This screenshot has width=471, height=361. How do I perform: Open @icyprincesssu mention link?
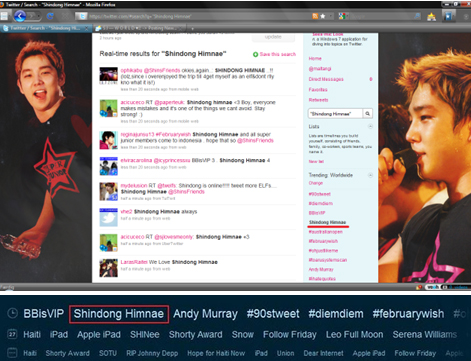(x=172, y=160)
